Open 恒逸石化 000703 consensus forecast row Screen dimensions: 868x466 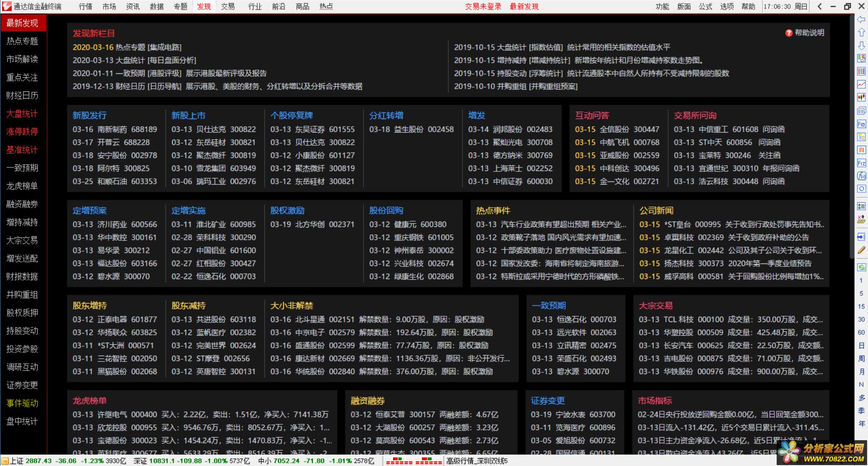[574, 319]
